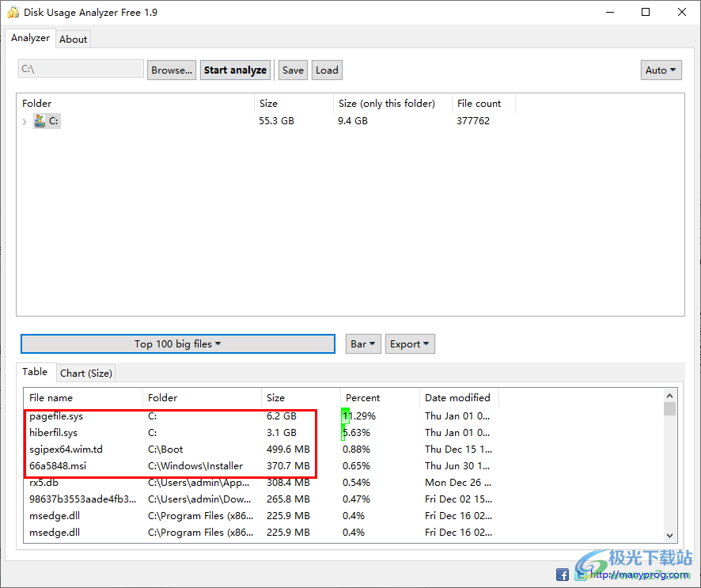701x588 pixels.
Task: Select the sgipex64.wim.td file
Action: [x=66, y=449]
